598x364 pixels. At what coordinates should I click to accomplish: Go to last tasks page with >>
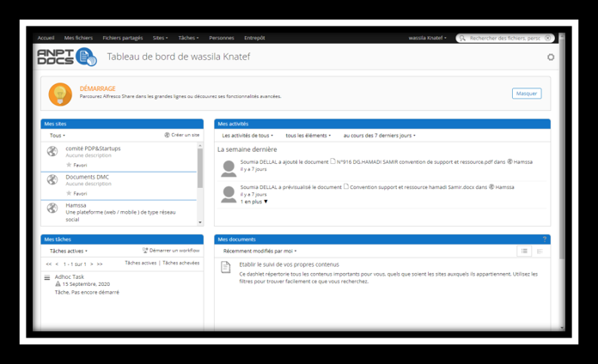tap(100, 264)
